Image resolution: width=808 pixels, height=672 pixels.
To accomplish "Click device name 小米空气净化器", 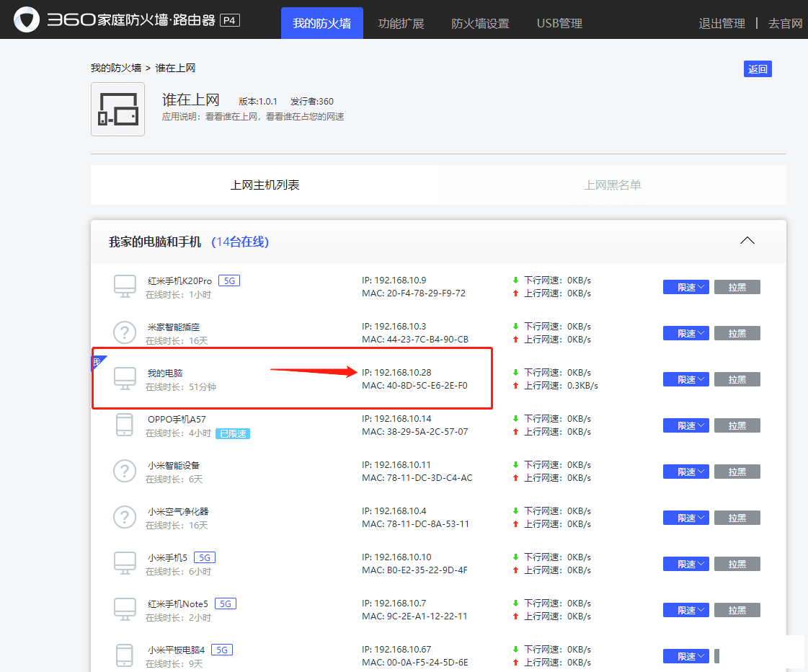I will click(178, 512).
